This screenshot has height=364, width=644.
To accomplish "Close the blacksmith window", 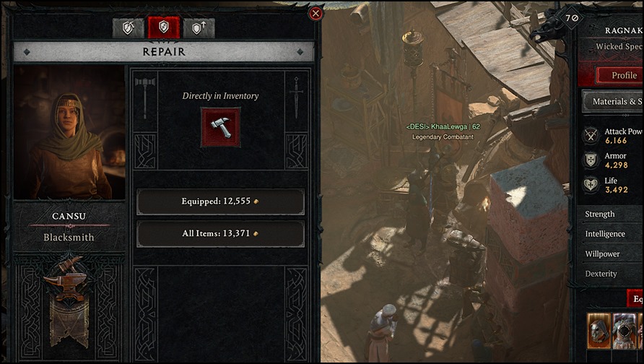I will [x=316, y=14].
